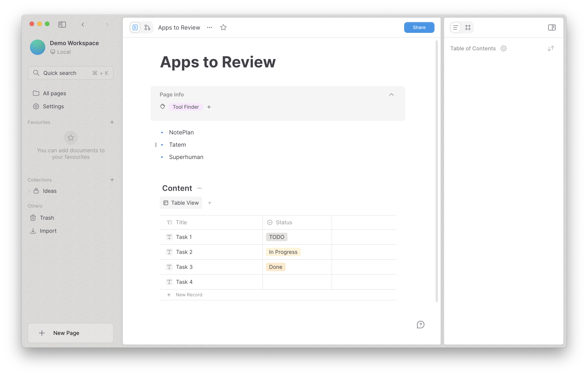Switch to Table View tab
Screen dimensions: 588x376
(181, 203)
